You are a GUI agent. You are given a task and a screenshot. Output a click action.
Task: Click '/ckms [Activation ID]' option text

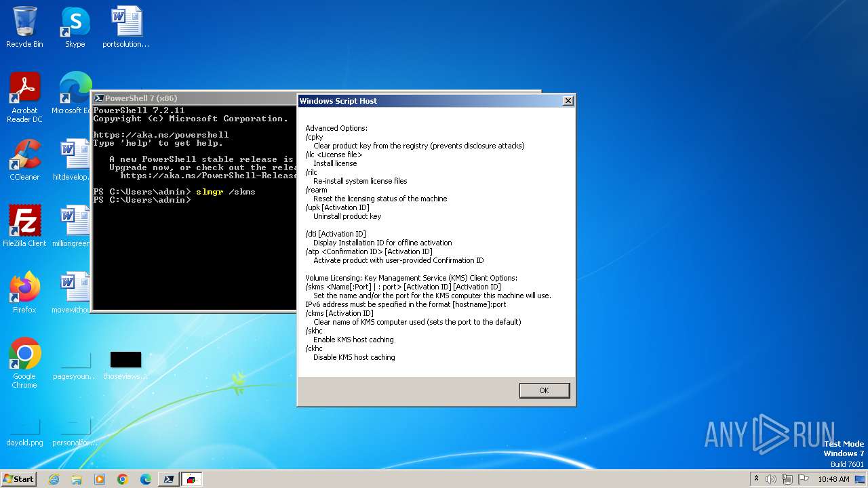tap(339, 313)
